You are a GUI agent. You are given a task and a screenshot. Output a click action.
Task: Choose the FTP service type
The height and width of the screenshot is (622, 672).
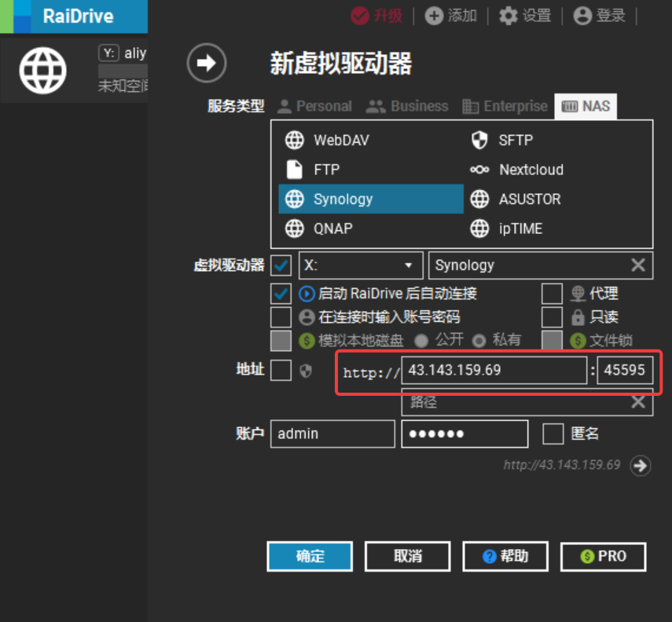[371, 170]
